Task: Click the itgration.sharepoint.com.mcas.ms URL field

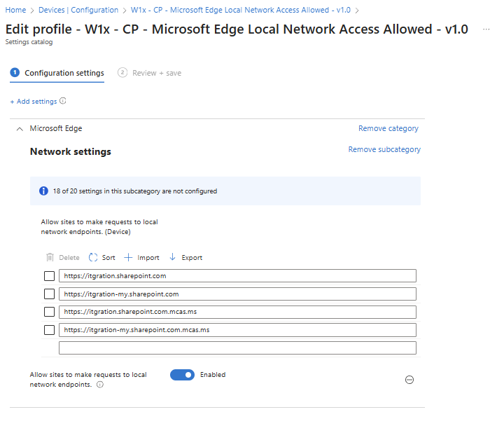Action: 237,312
